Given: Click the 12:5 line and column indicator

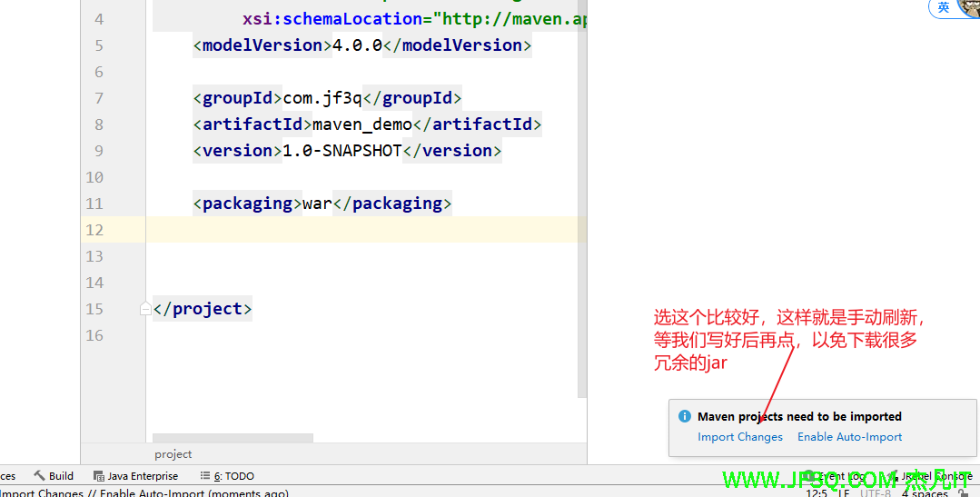Looking at the screenshot, I should point(816,493).
